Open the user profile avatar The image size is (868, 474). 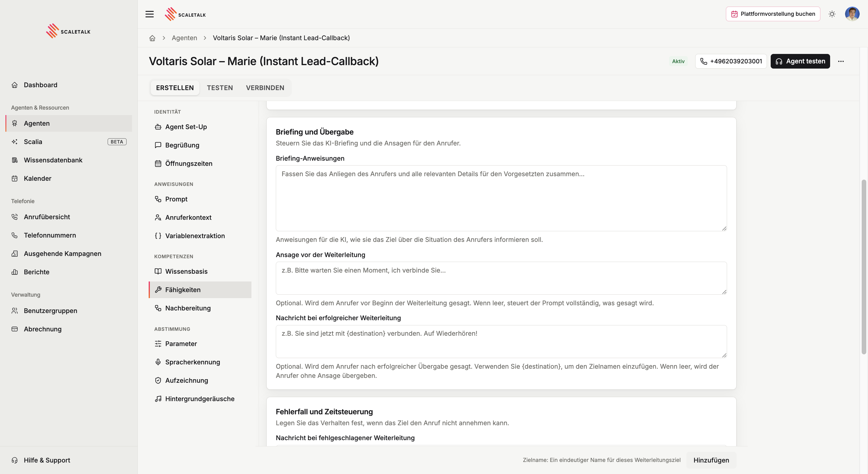[852, 14]
